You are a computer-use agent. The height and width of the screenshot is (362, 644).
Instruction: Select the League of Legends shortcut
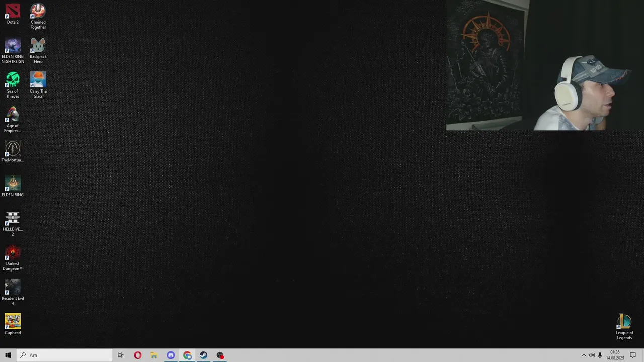tap(624, 327)
